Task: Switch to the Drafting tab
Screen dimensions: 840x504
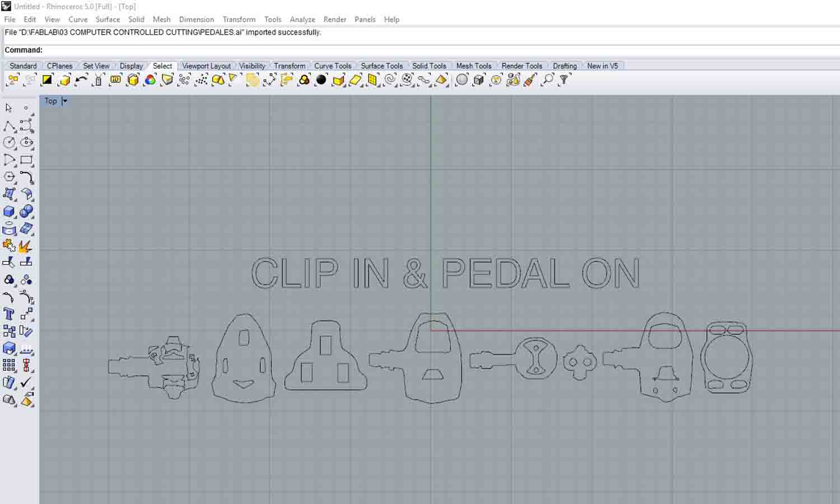Action: 564,66
